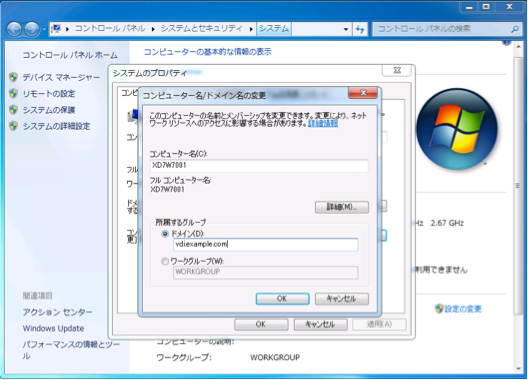The image size is (528, 380).
Task: Select the ワークグループ(W) radio button
Action: (165, 261)
